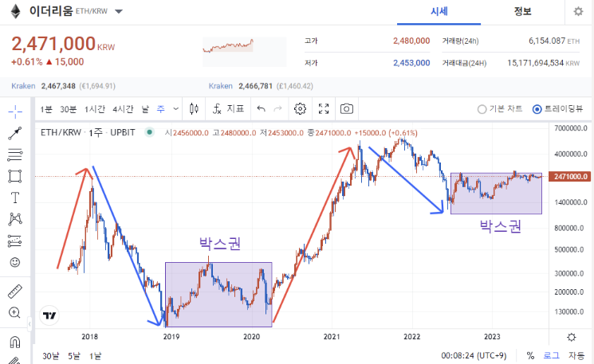Open the 00:08:24 (UTC+9) timezone menu
Screen dimensions: 594x364
tap(474, 356)
